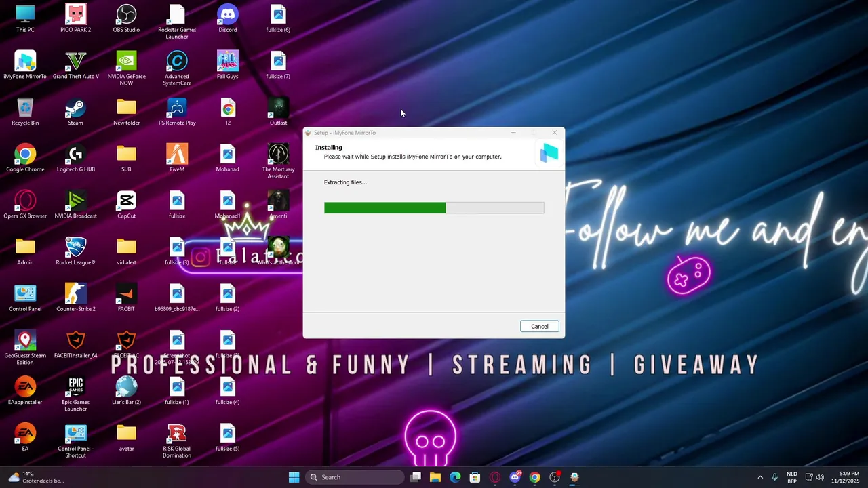Select the FACEITInstaller_64 file
Screen dimensions: 868x488
(x=76, y=345)
